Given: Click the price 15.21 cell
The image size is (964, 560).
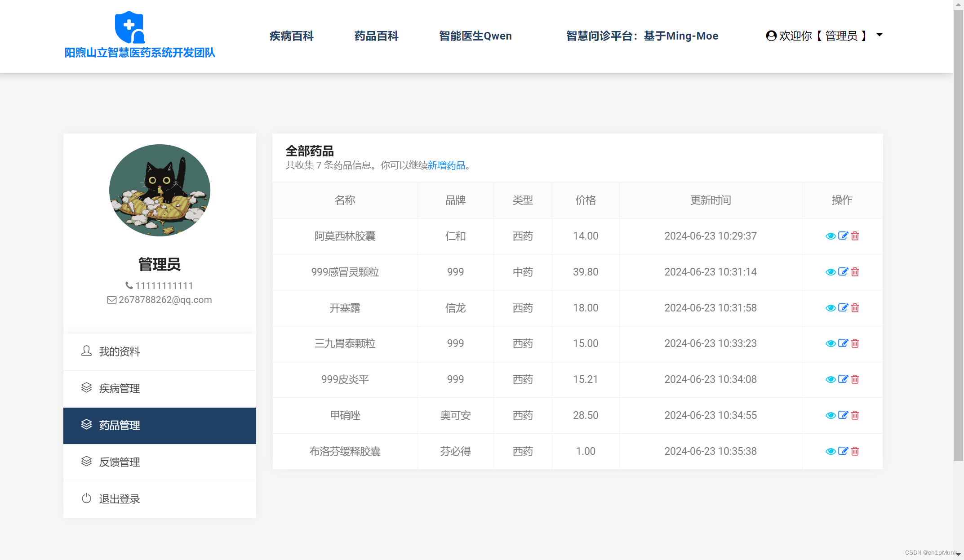Looking at the screenshot, I should (x=586, y=380).
